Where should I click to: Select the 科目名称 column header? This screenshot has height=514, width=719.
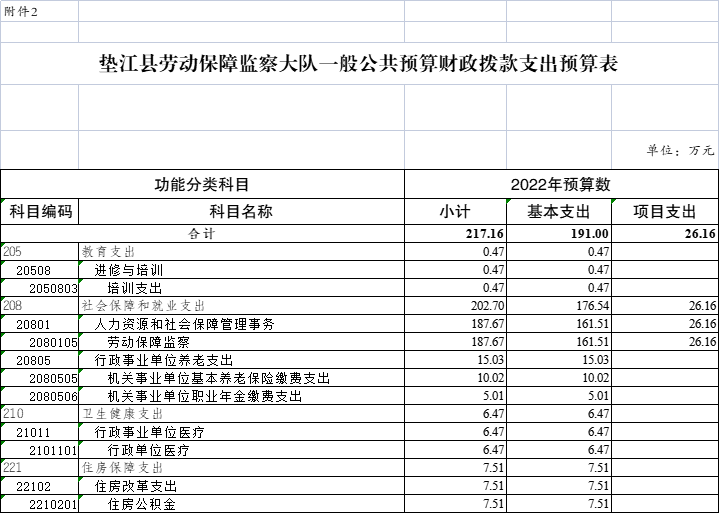click(x=241, y=211)
